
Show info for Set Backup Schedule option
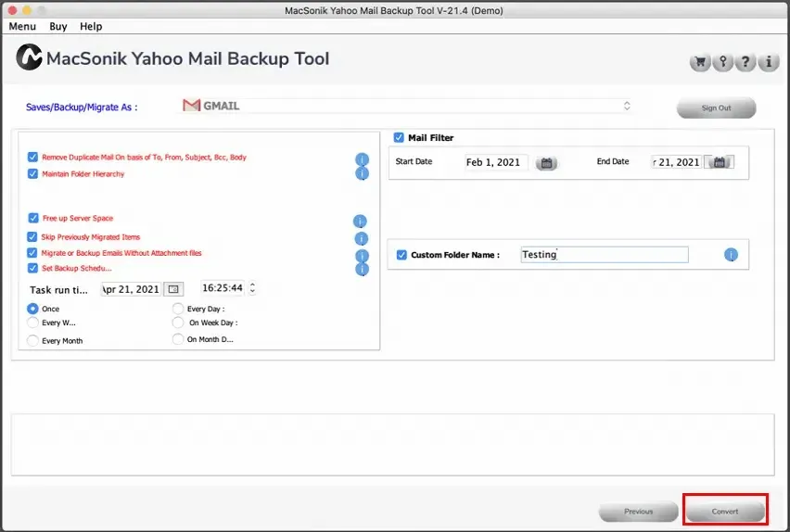[x=362, y=269]
